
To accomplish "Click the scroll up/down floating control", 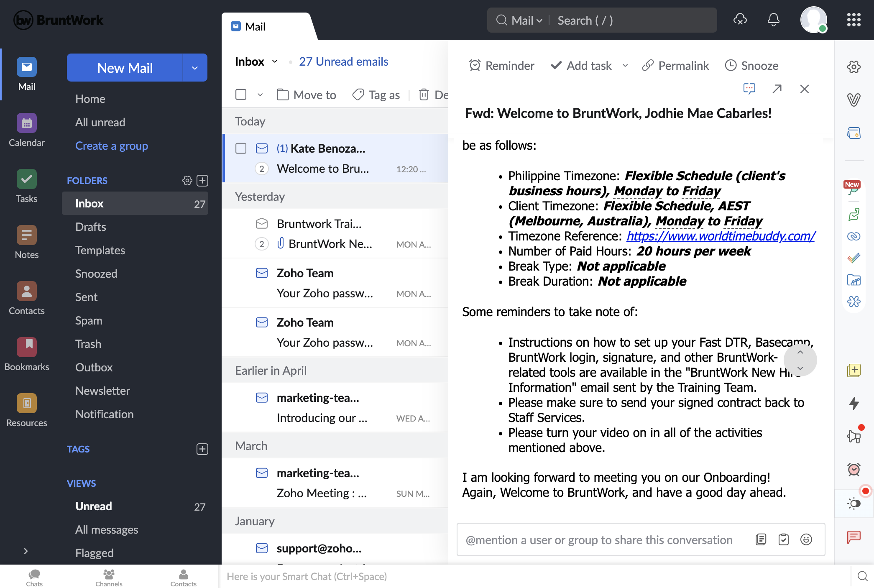I will tap(800, 360).
